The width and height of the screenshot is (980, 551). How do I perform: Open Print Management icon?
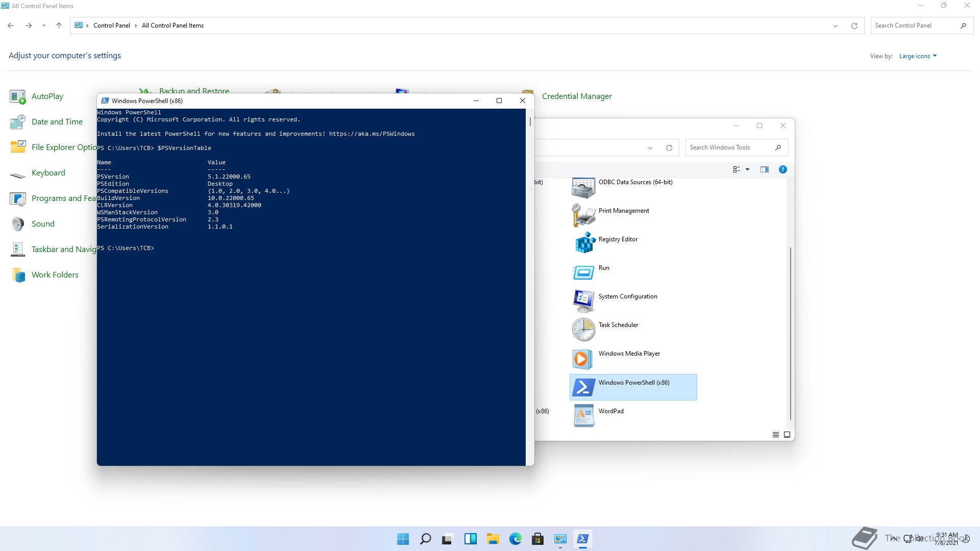pyautogui.click(x=583, y=215)
